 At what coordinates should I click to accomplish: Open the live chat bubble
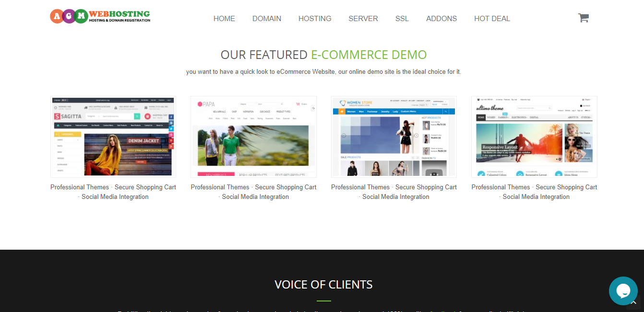tap(623, 291)
